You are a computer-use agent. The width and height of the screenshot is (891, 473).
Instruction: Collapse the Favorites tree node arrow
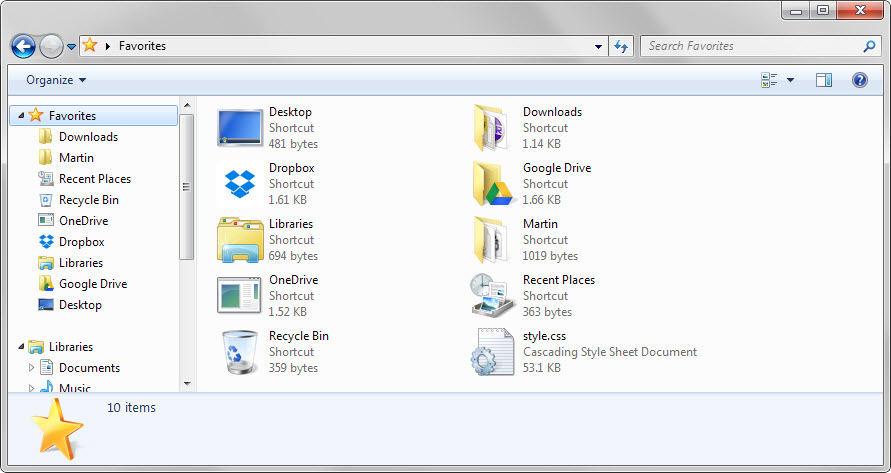pos(21,115)
